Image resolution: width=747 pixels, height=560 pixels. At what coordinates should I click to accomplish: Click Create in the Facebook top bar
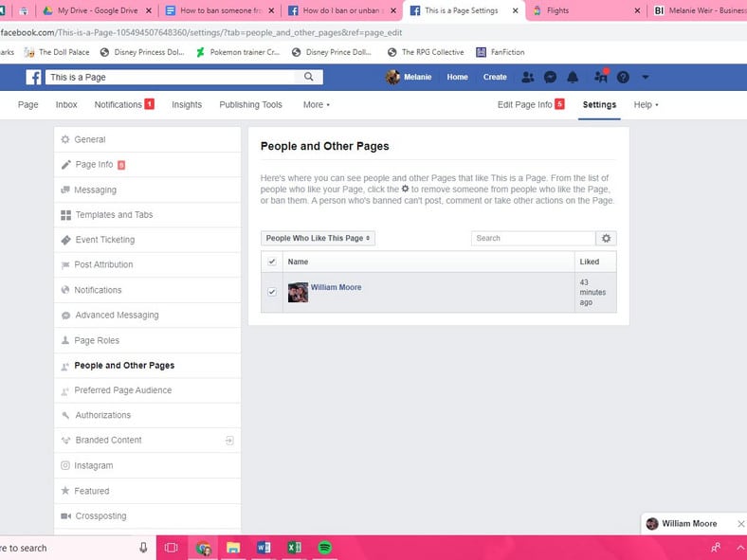[x=495, y=77]
